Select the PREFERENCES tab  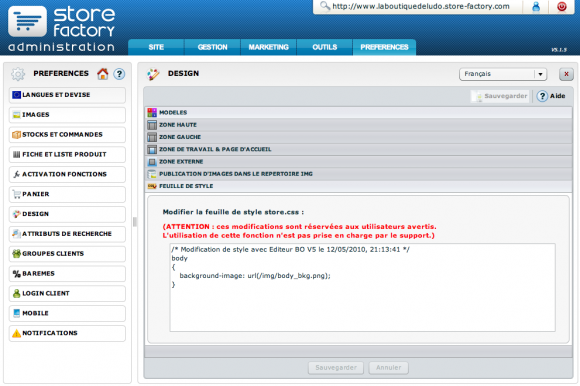[x=384, y=47]
